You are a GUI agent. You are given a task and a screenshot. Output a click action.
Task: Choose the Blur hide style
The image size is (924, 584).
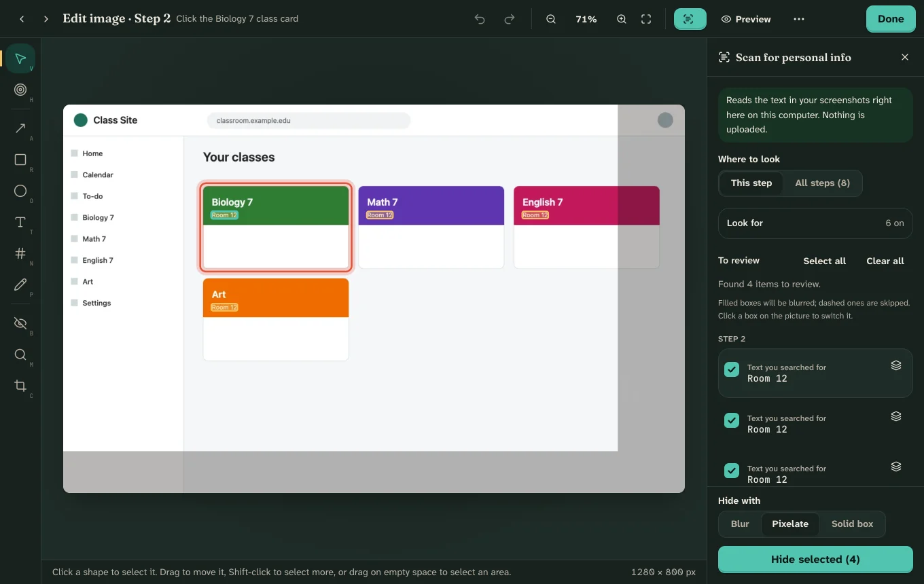click(x=740, y=524)
